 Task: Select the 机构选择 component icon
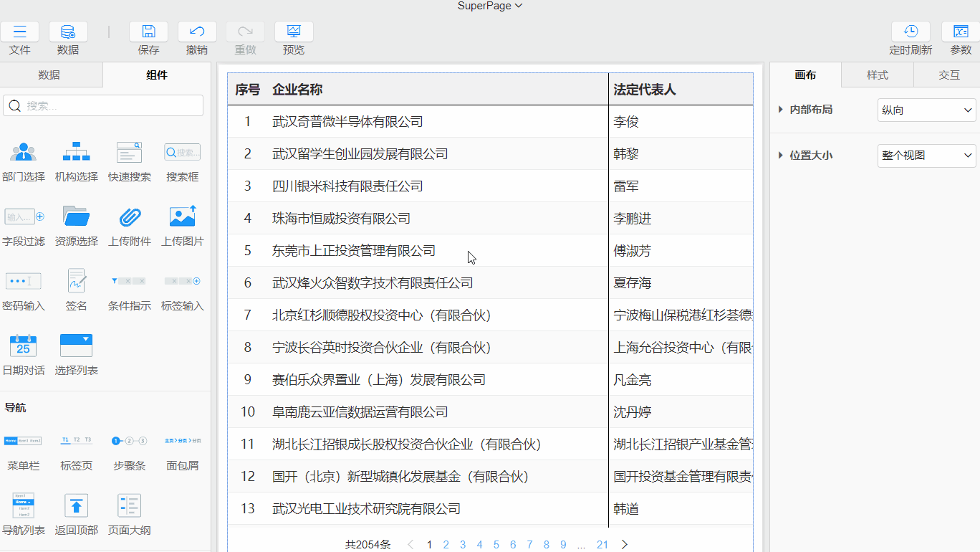[77, 152]
